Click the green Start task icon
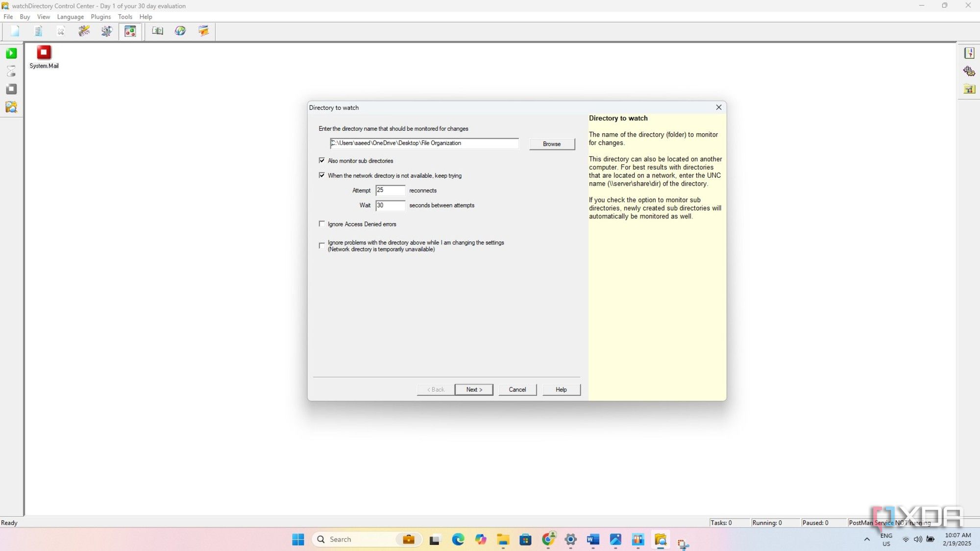The height and width of the screenshot is (551, 980). tap(11, 53)
